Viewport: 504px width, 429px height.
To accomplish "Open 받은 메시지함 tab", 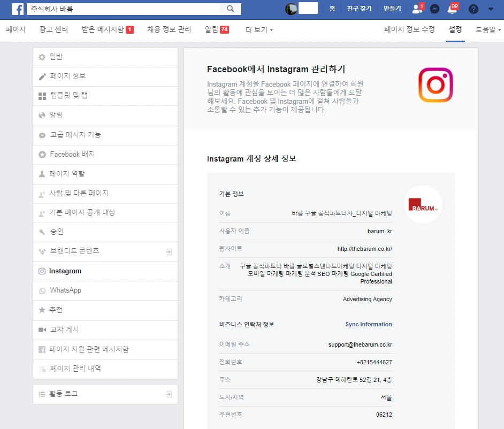I will tap(108, 29).
